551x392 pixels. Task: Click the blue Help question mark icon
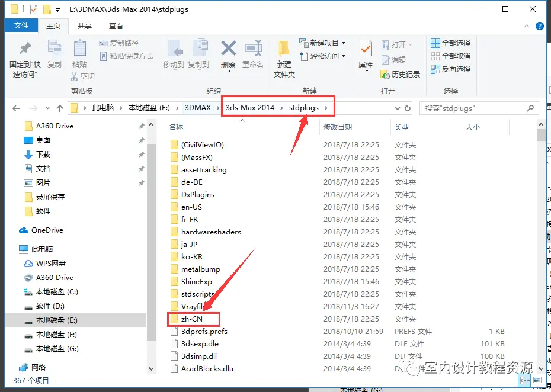(539, 26)
